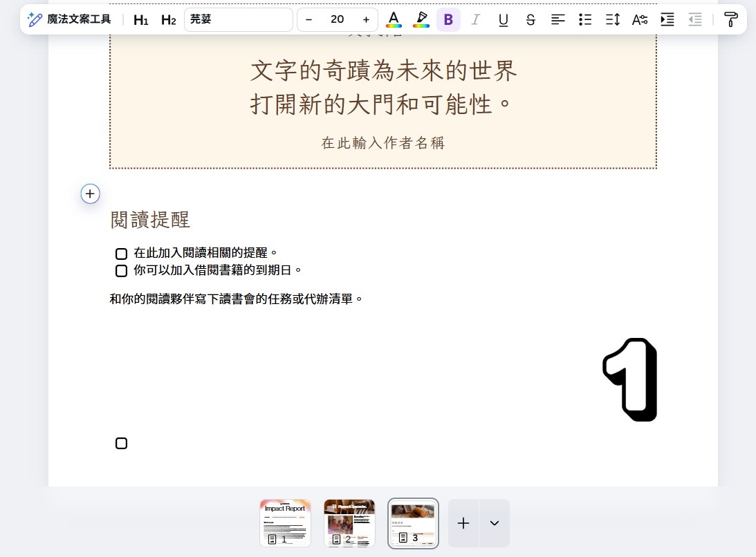
Task: Toggle bulleted list
Action: coord(585,20)
